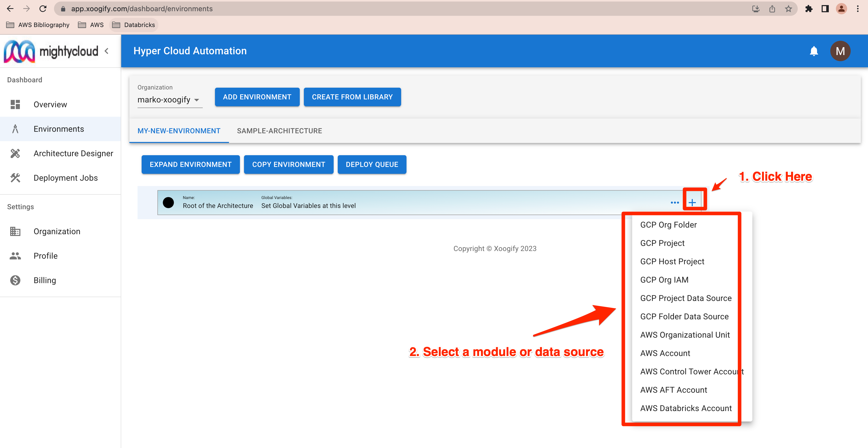Collapse the sidebar with the chevron

[107, 51]
